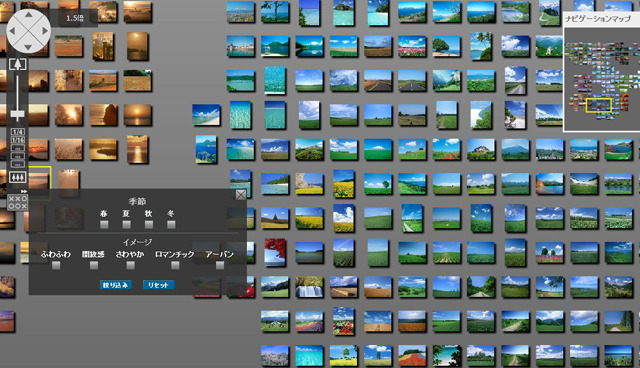Click the リセット reset button
This screenshot has width=640, height=368.
tap(159, 285)
